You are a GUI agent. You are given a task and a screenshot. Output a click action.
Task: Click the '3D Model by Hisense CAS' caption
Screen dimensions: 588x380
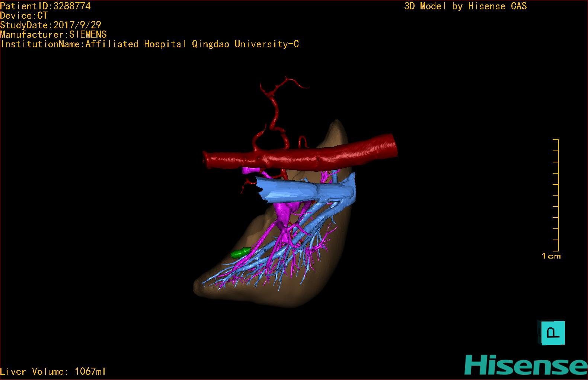click(466, 6)
